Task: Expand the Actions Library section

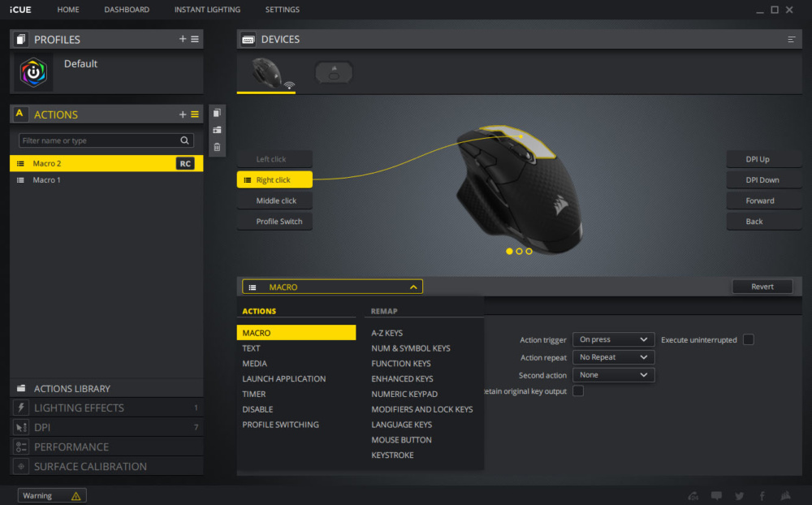Action: tap(106, 388)
